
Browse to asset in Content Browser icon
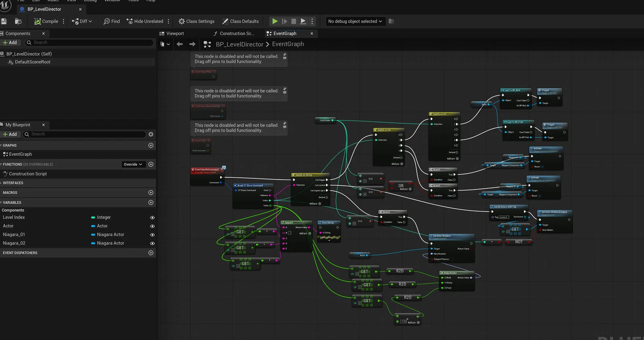pyautogui.click(x=18, y=21)
